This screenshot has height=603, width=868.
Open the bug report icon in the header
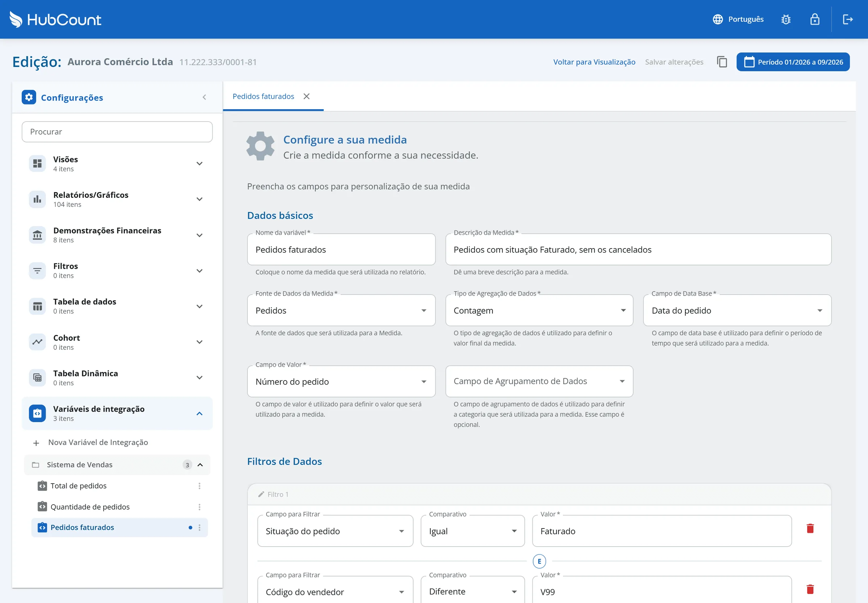pos(786,19)
